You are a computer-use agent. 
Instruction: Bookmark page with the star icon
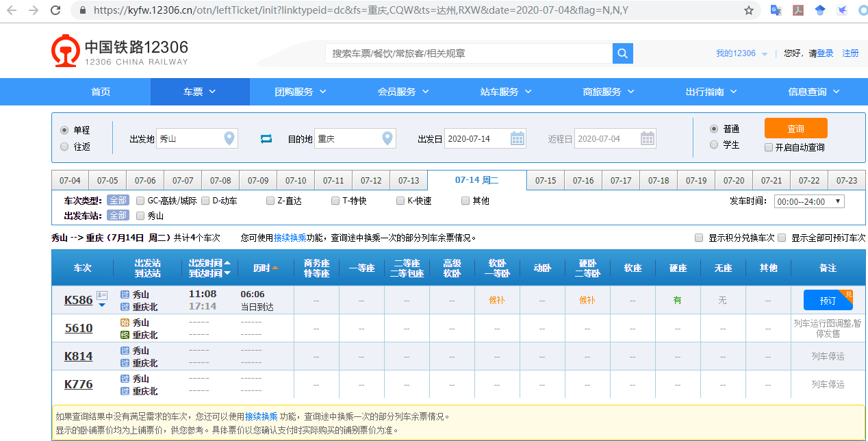coord(749,10)
